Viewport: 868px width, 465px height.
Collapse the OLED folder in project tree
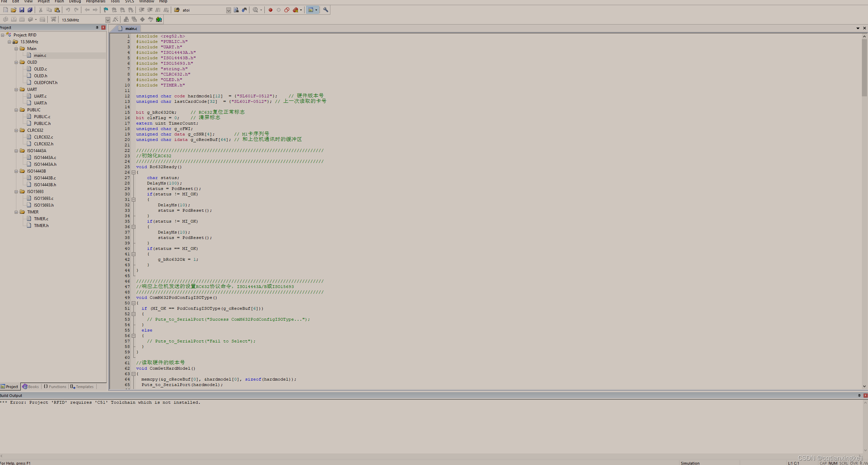click(x=16, y=62)
